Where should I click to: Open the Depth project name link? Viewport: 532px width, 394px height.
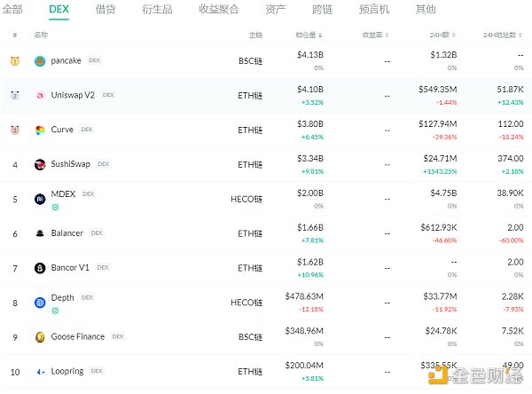[63, 299]
